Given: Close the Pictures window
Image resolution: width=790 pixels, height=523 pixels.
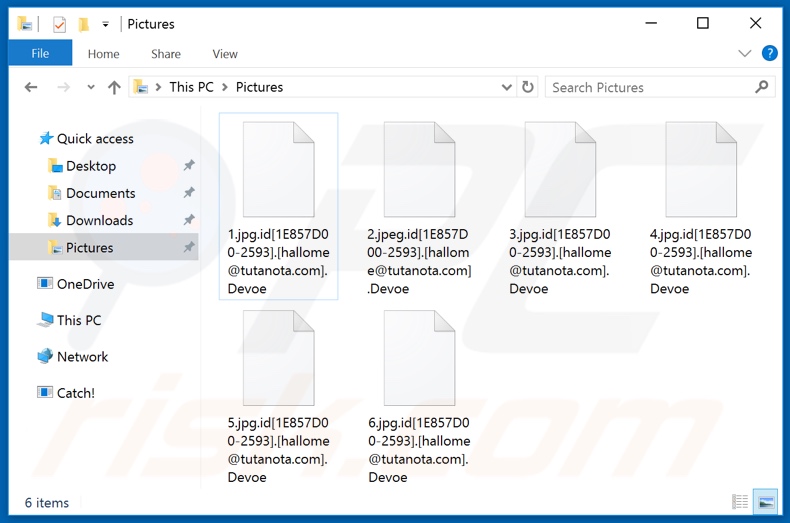Looking at the screenshot, I should [755, 23].
